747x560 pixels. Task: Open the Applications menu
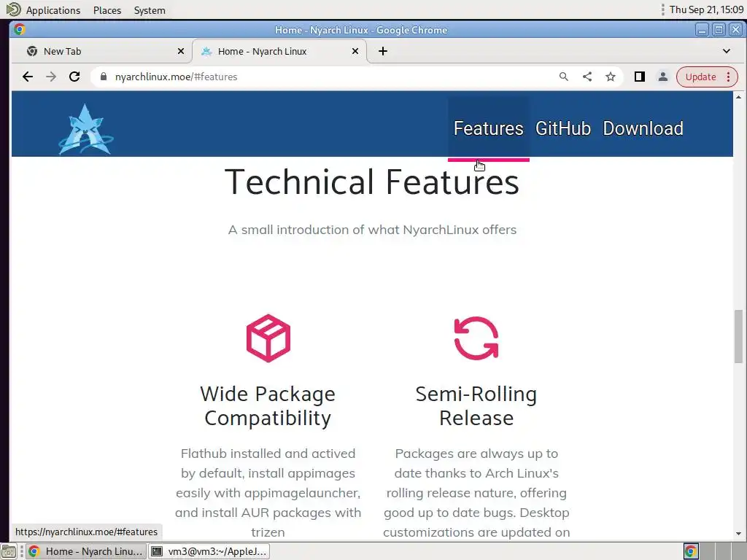[53, 10]
